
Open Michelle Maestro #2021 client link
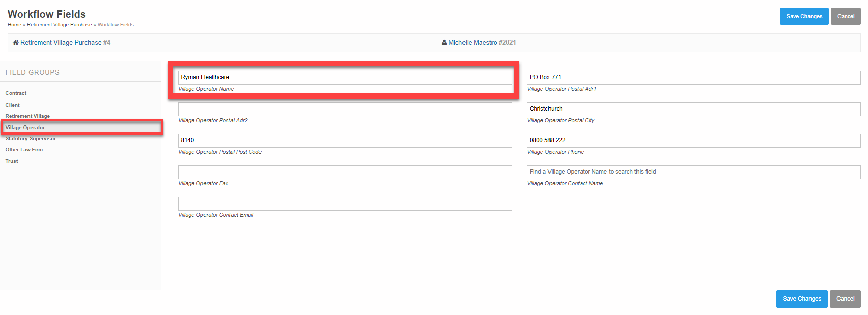pyautogui.click(x=482, y=43)
